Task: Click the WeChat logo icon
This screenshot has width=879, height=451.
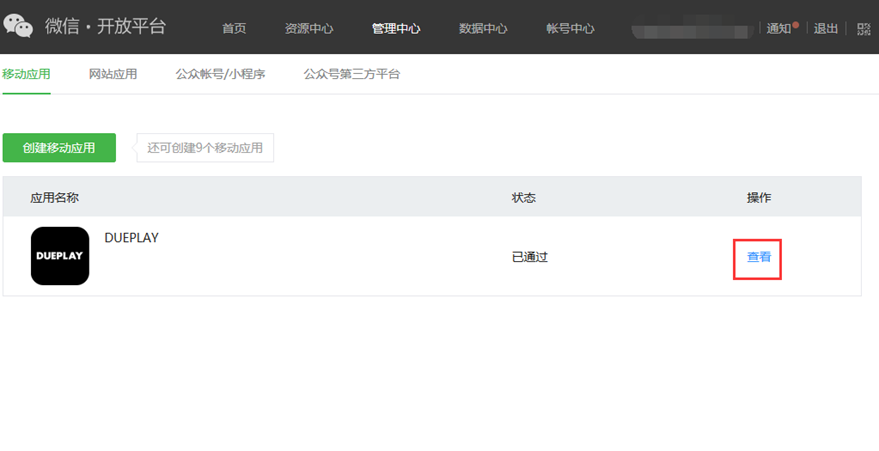Action: pyautogui.click(x=19, y=27)
